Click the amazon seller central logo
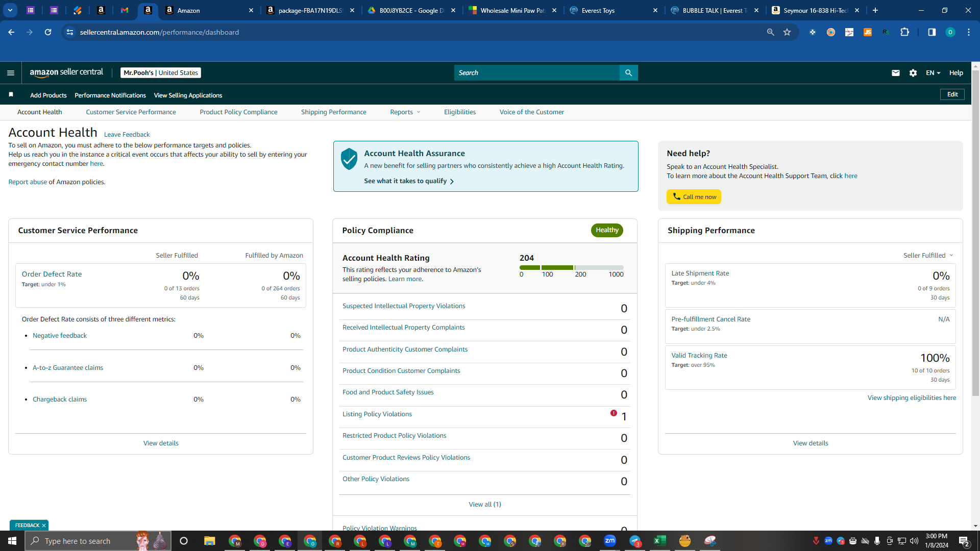Screen dimensions: 980x551 [66, 72]
